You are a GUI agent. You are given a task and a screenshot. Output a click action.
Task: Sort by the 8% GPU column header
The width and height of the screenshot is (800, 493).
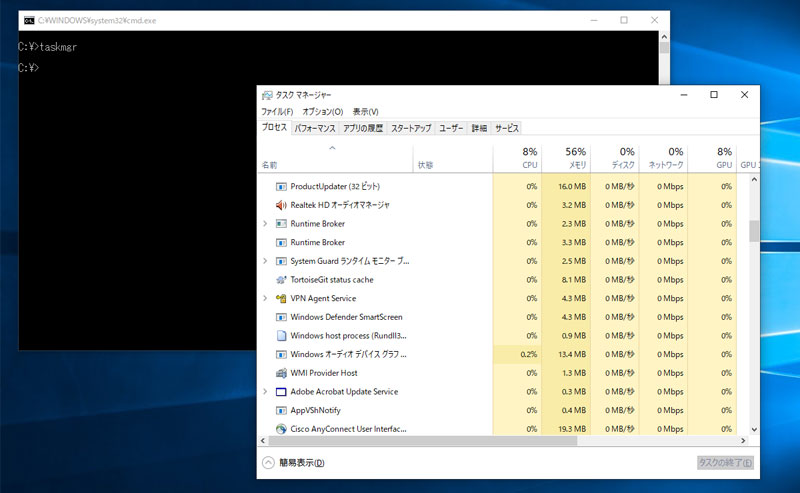tap(712, 159)
